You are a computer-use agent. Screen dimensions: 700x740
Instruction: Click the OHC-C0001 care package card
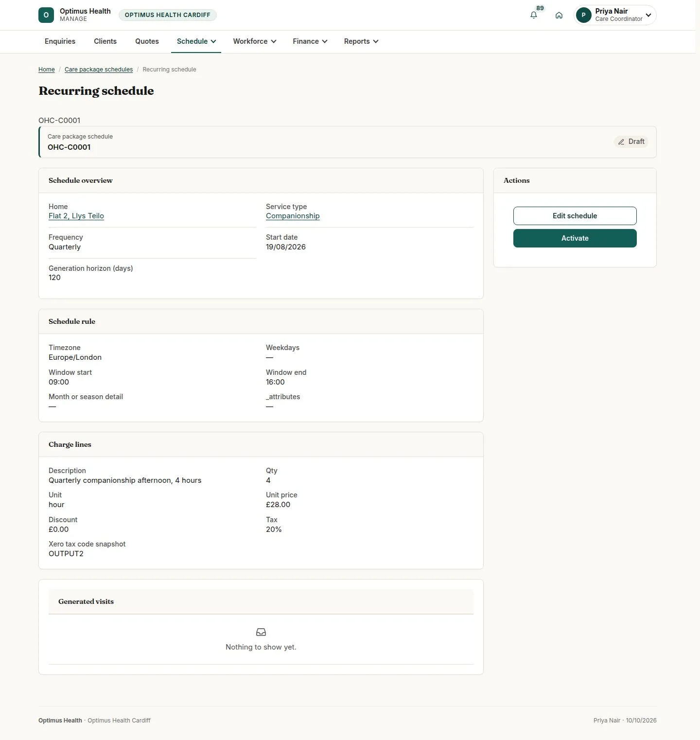pos(348,142)
